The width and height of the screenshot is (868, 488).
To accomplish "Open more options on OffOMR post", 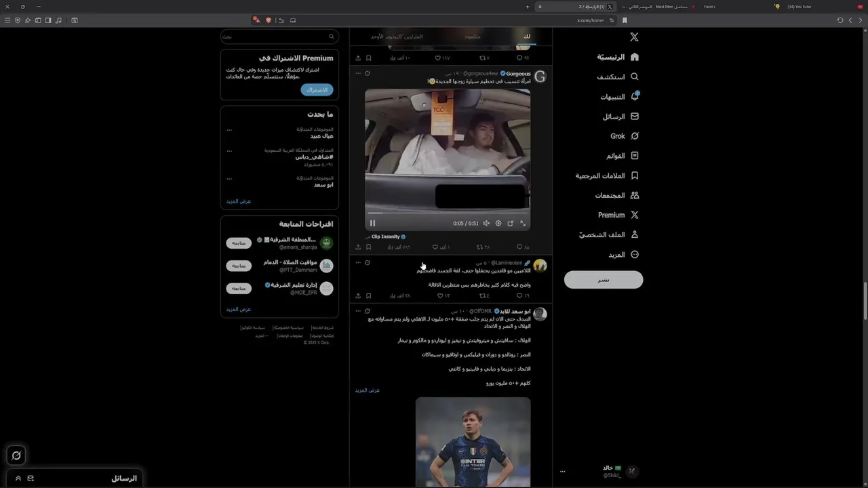I will pyautogui.click(x=358, y=311).
